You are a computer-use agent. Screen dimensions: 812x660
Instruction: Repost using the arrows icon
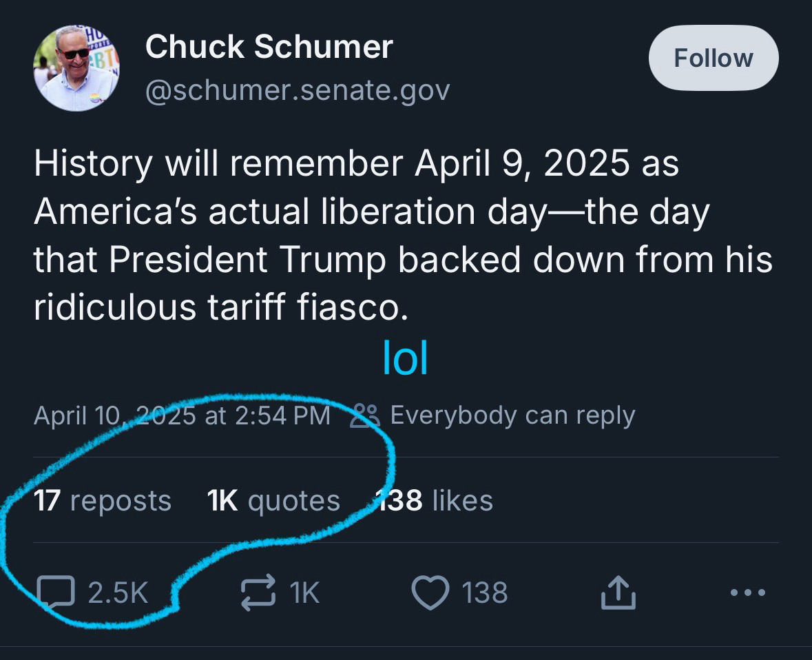[258, 592]
